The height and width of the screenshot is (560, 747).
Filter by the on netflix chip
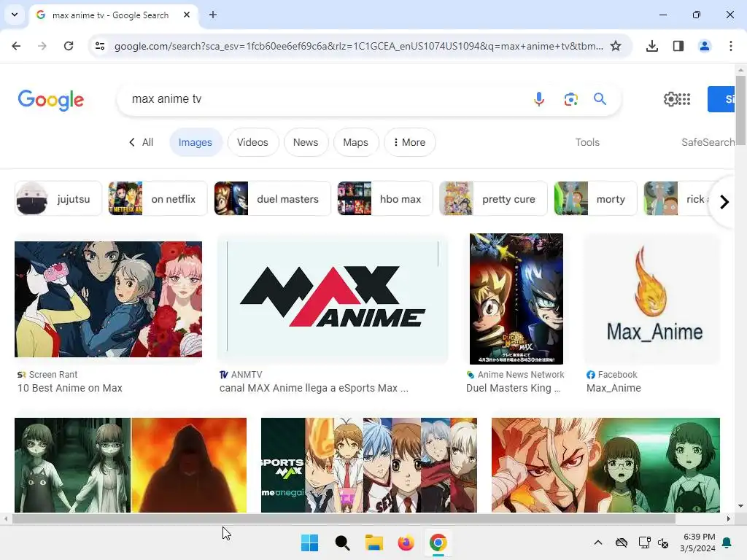tap(158, 199)
